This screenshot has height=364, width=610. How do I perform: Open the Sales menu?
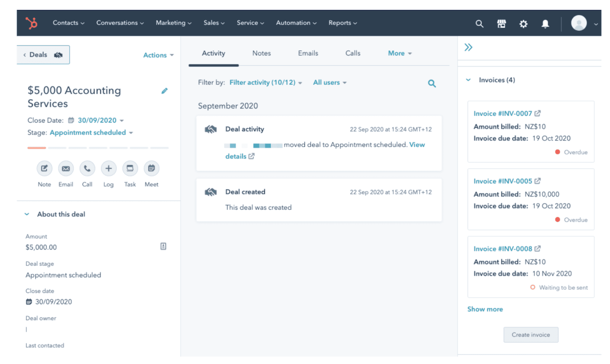pyautogui.click(x=214, y=23)
